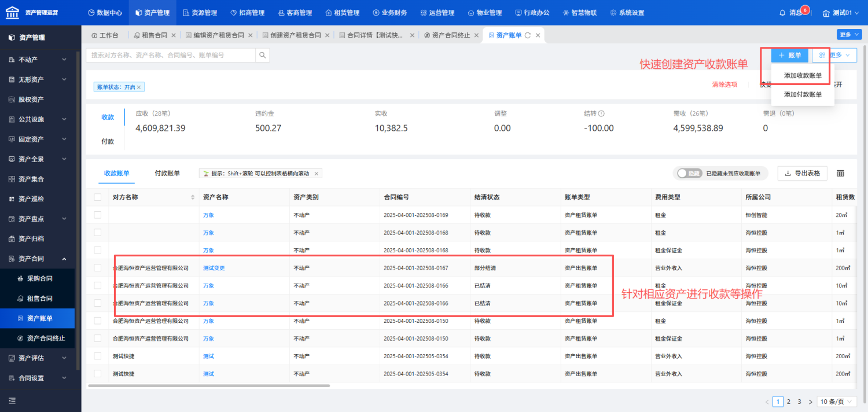Open 资产巡检 in the sidebar
868x412 pixels.
point(38,199)
